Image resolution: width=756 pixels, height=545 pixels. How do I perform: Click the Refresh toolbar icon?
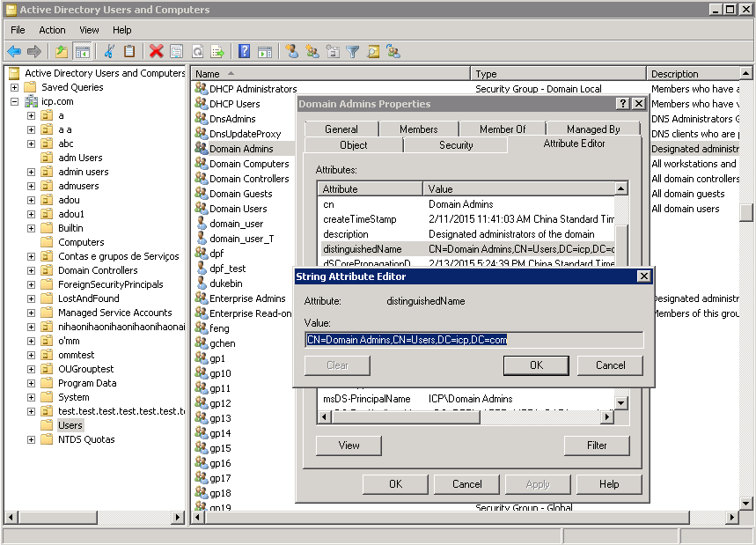tap(197, 51)
